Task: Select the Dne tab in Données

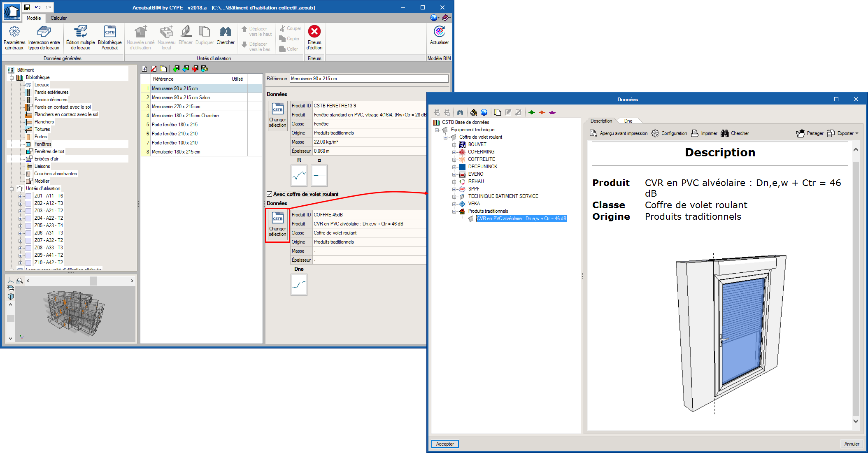Action: (628, 121)
